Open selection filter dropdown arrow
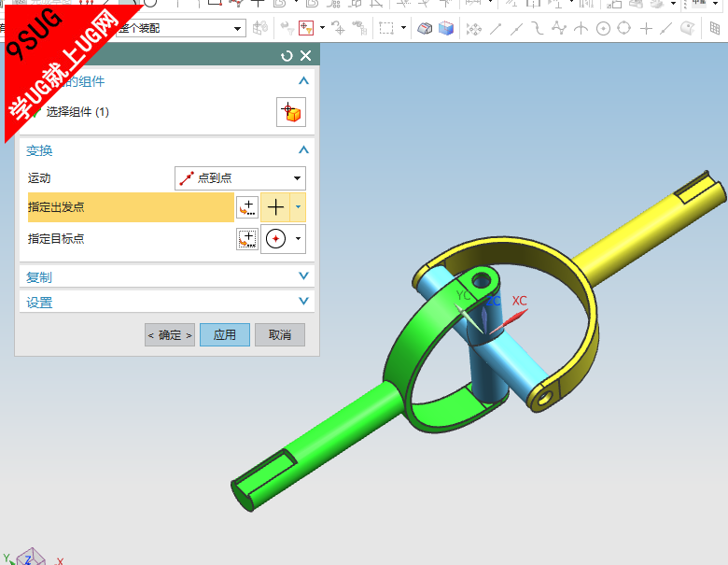Image resolution: width=728 pixels, height=565 pixels. pyautogui.click(x=322, y=28)
